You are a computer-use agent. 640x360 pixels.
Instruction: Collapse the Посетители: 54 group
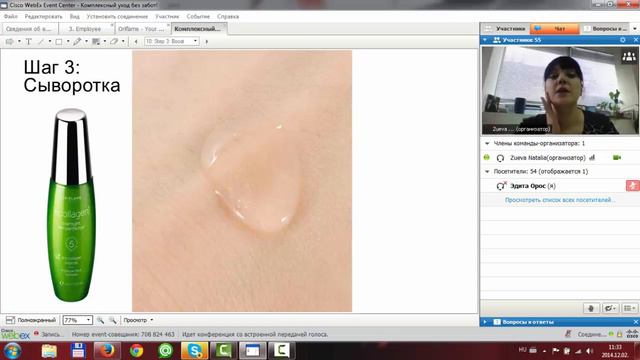[x=487, y=172]
